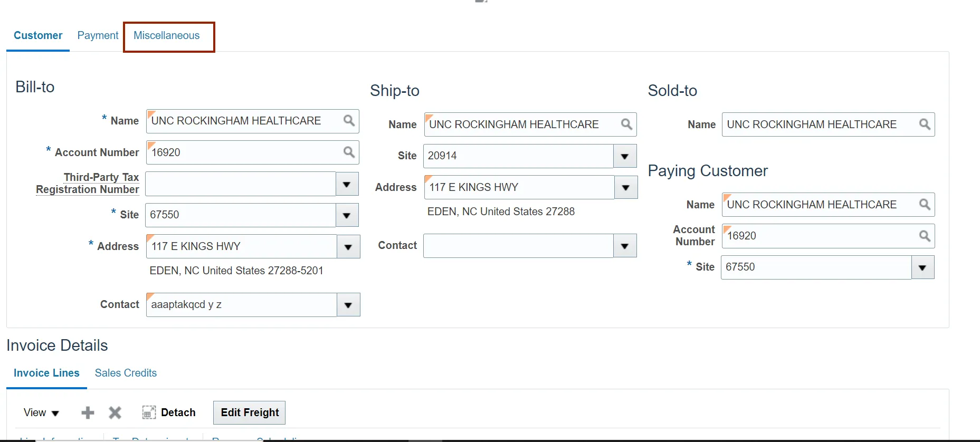Screen dimensions: 980x442
Task: Search Bill-to Account Number with magnifier icon
Action: [x=349, y=152]
